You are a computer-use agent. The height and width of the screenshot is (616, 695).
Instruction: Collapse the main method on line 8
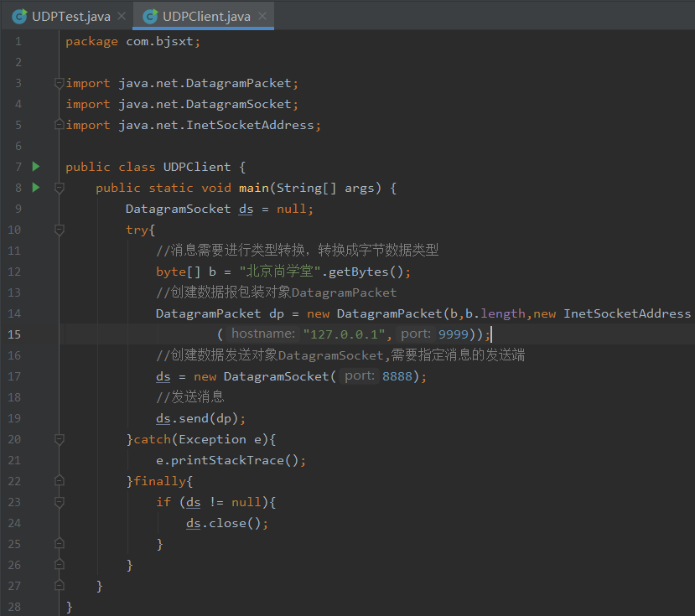(x=59, y=188)
